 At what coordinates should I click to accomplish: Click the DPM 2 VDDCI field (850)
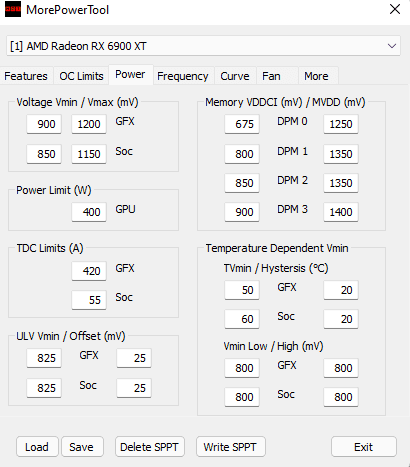tap(242, 183)
